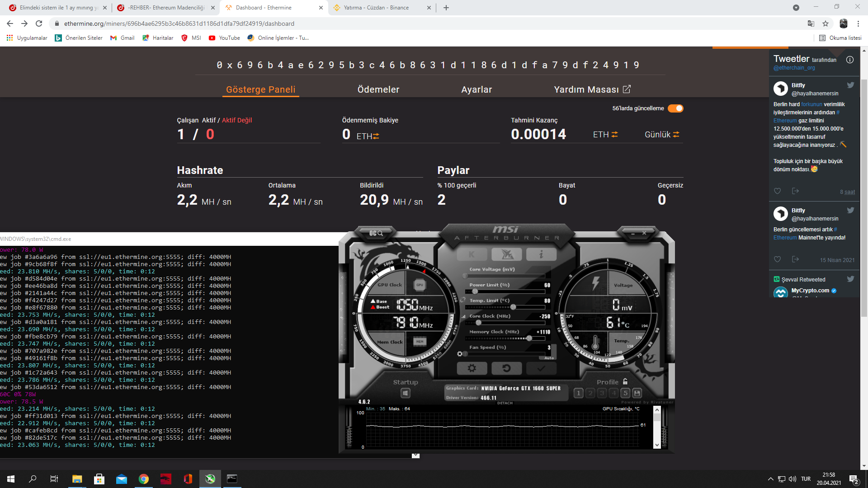Image resolution: width=868 pixels, height=488 pixels.
Task: Open the Windows Start menu
Action: pyautogui.click(x=11, y=479)
